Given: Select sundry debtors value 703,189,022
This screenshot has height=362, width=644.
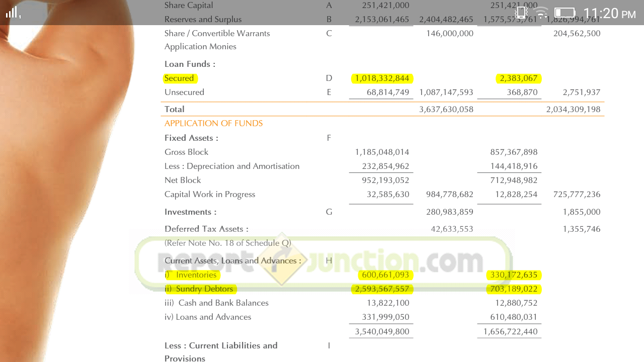Looking at the screenshot, I should pyautogui.click(x=514, y=289).
